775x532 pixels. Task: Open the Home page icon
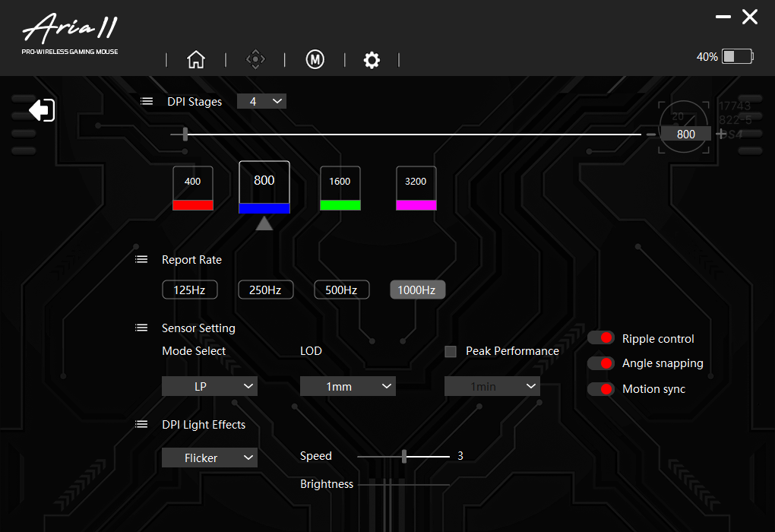pos(196,60)
